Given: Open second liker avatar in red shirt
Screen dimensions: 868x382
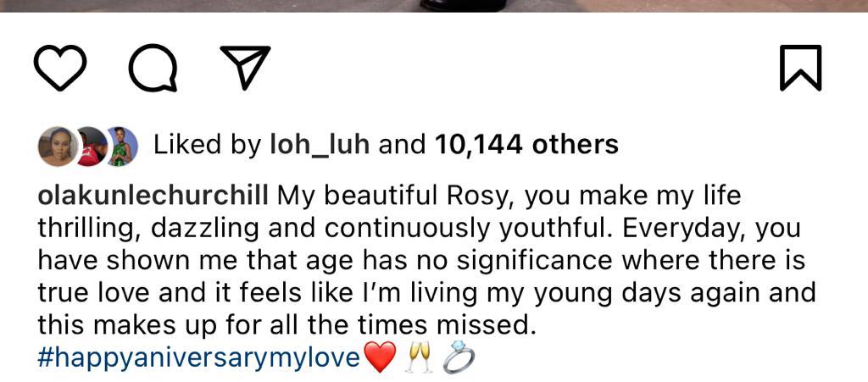Looking at the screenshot, I should tap(91, 146).
